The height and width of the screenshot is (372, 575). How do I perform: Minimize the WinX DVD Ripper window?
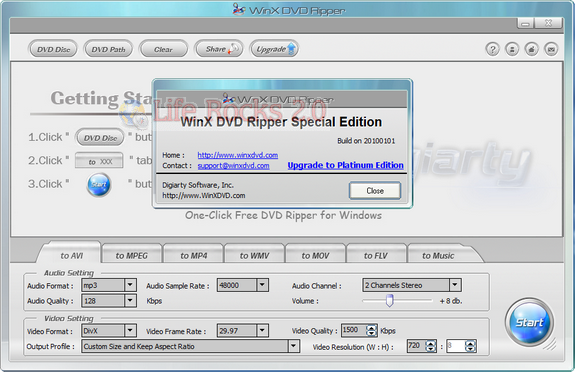pyautogui.click(x=526, y=23)
